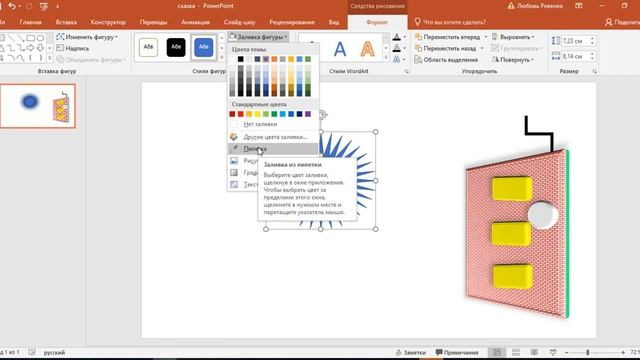Screen dimensions: 640x360
Task: Choose the Пипетка eyedropper item
Action: pyautogui.click(x=273, y=149)
